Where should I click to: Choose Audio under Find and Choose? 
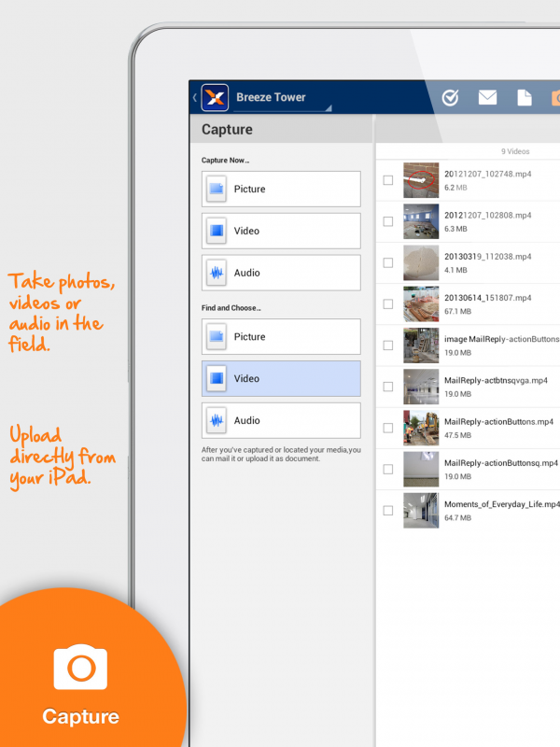(x=281, y=421)
